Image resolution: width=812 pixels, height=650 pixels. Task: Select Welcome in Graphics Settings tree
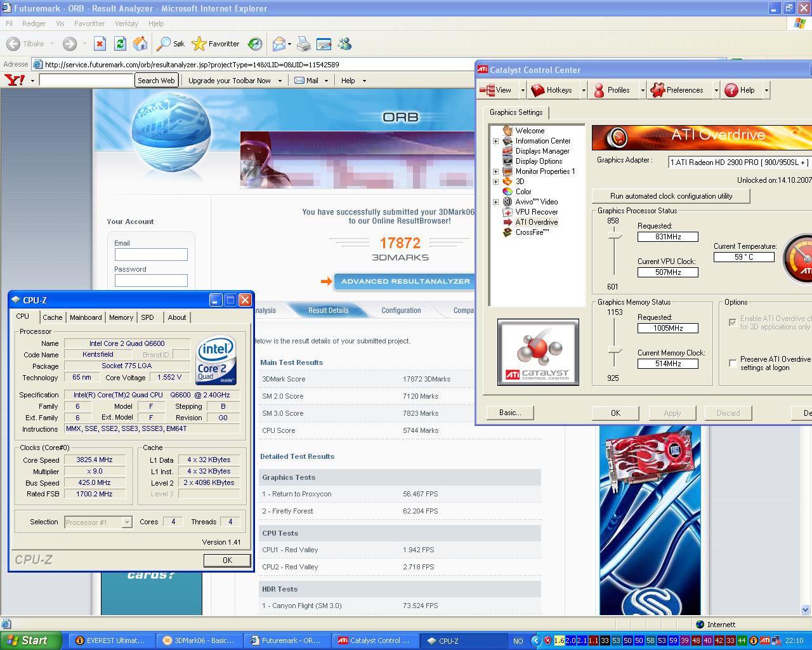pos(530,131)
